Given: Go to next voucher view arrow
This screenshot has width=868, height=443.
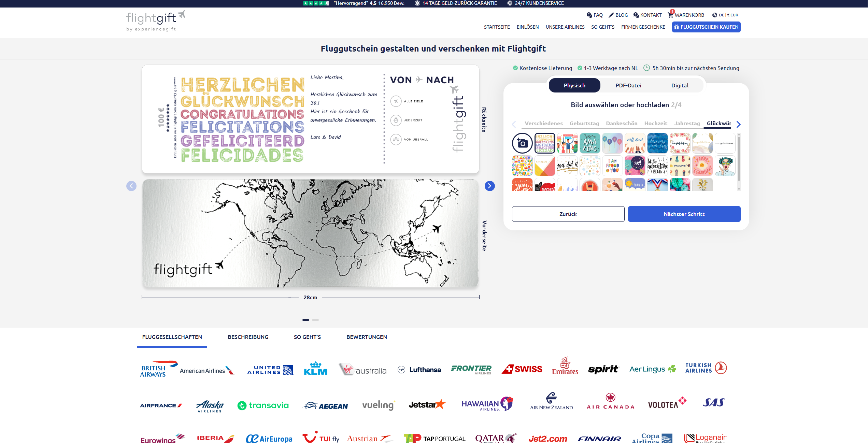Looking at the screenshot, I should (x=489, y=186).
